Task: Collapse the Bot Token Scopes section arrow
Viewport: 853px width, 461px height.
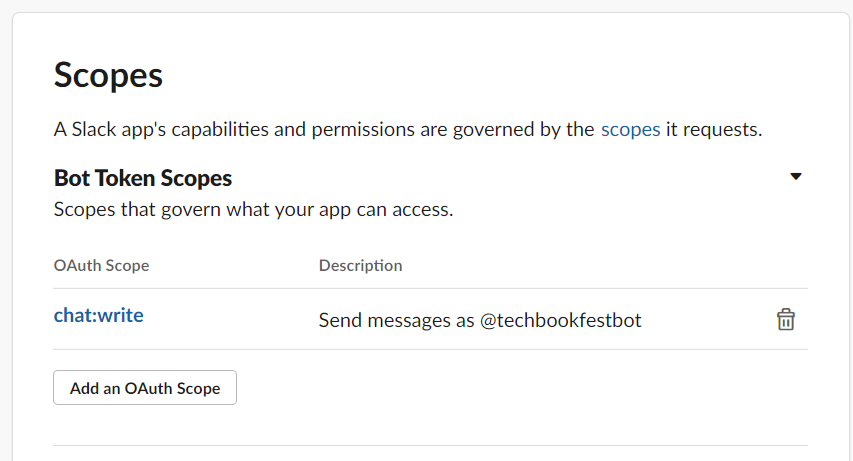Action: tap(796, 176)
